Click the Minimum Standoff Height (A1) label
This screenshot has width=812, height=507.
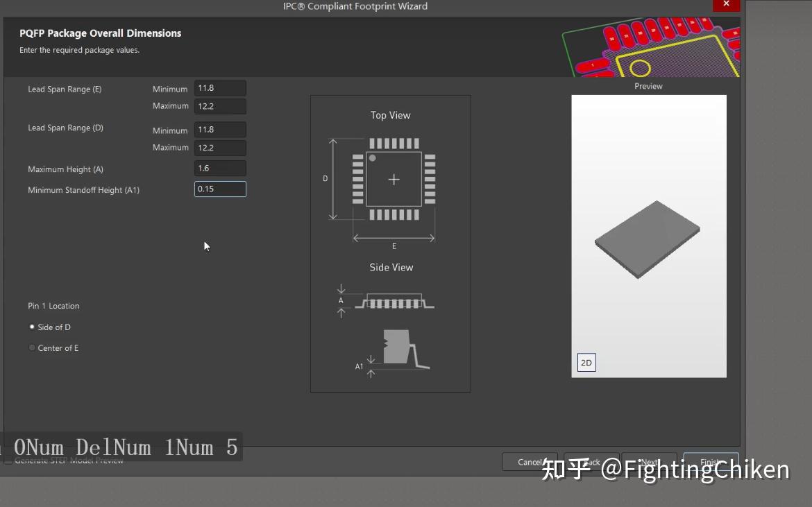[x=84, y=190]
